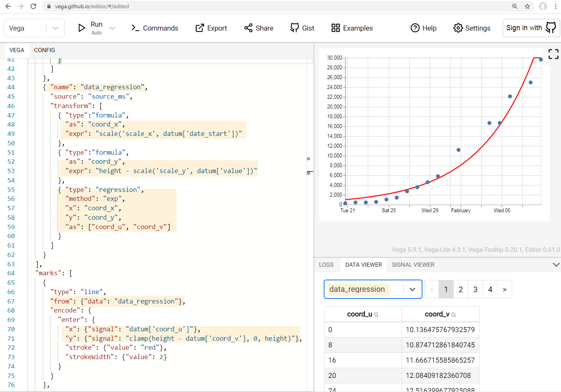Click the browser address bar
Screen dimensions: 561x392
[157, 6]
